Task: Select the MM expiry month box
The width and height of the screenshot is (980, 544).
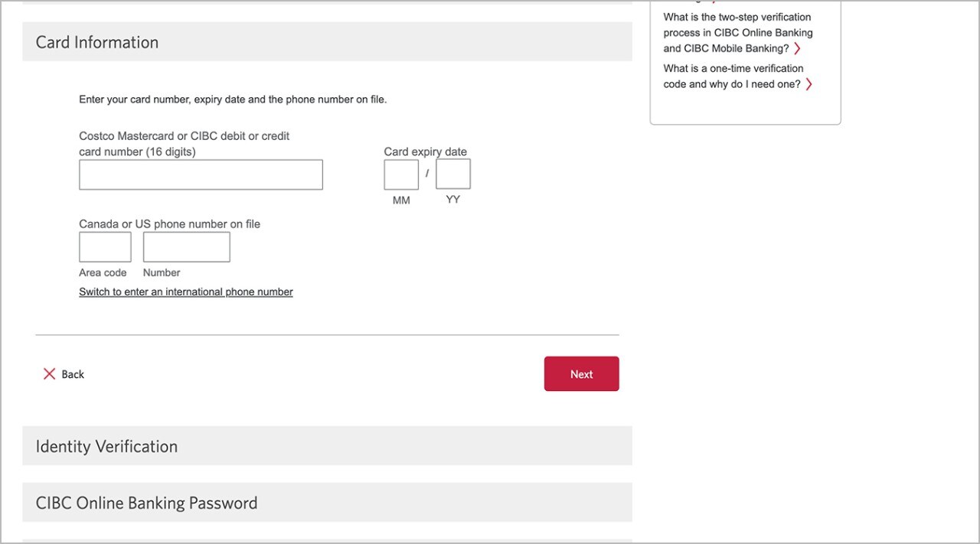Action: coord(401,174)
